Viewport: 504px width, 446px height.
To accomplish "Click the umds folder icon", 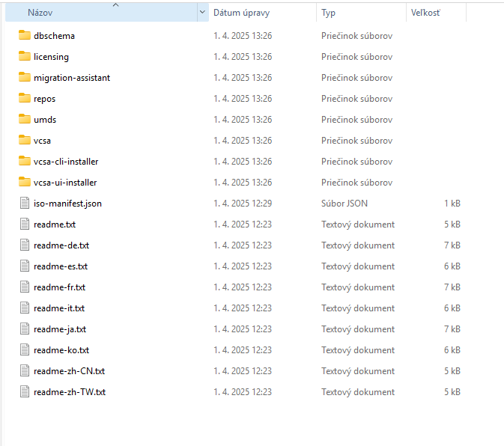I will click(25, 119).
